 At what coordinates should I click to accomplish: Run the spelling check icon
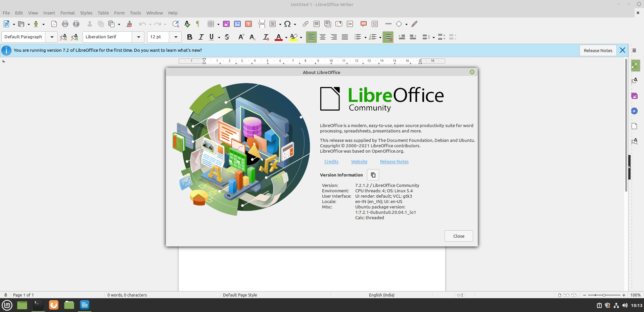187,24
